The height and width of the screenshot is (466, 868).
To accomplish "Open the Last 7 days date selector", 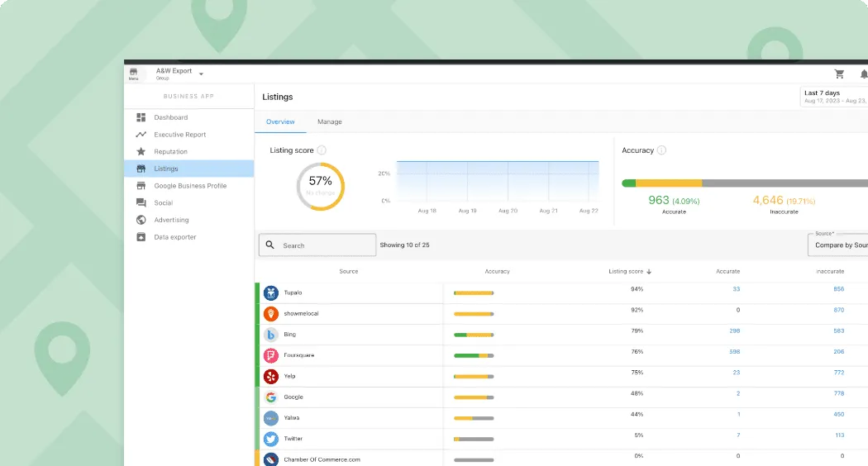I will coord(833,97).
